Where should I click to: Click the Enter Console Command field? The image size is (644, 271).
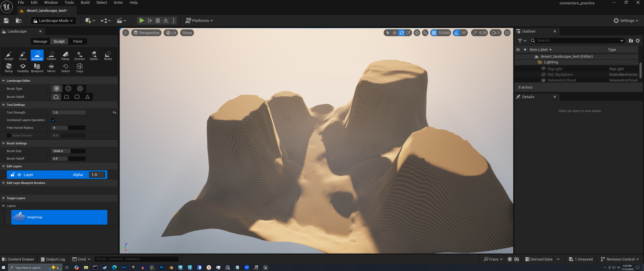point(137,259)
